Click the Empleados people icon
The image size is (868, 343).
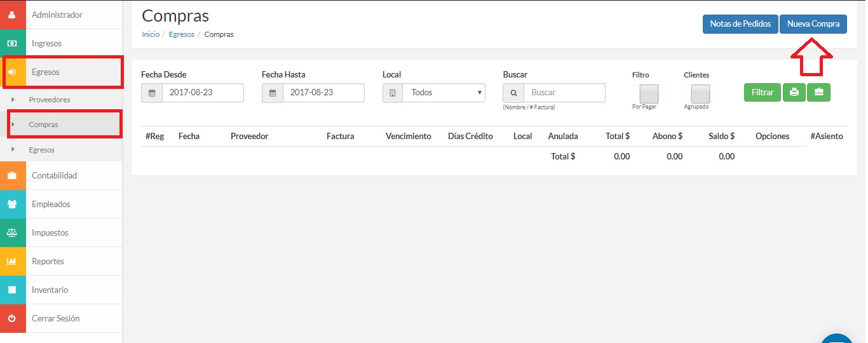pos(12,204)
